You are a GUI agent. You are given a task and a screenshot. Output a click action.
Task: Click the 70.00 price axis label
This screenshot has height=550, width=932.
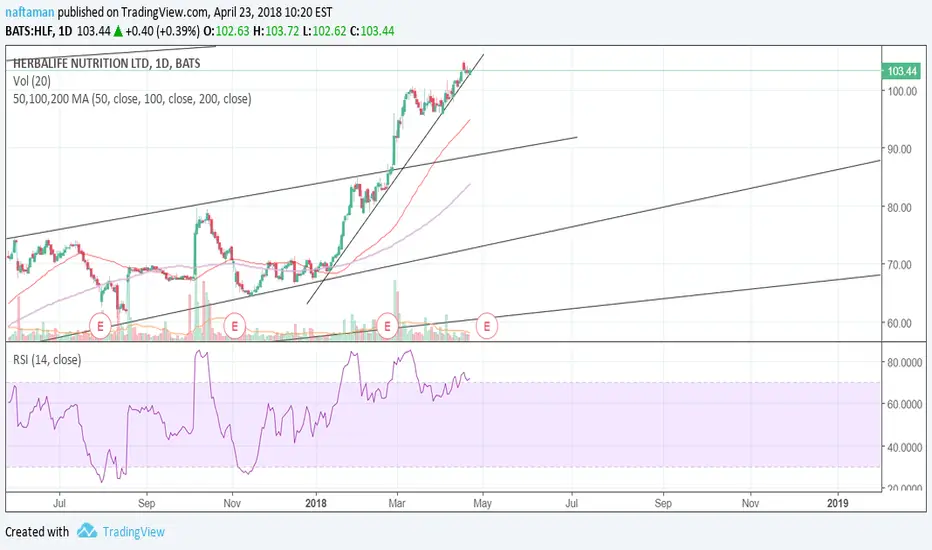(899, 265)
